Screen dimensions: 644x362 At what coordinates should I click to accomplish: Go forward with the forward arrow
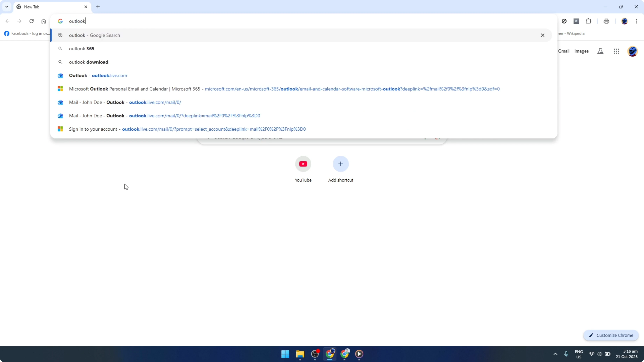19,21
